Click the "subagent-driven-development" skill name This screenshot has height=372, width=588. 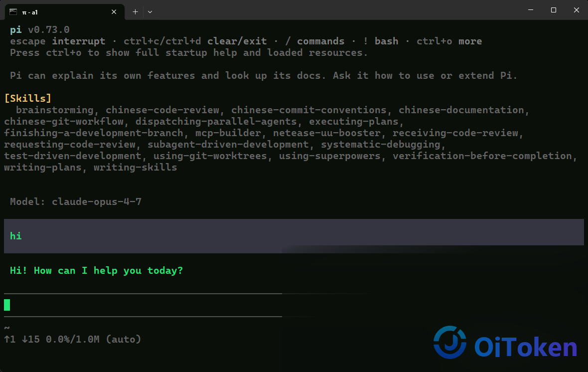pos(228,145)
